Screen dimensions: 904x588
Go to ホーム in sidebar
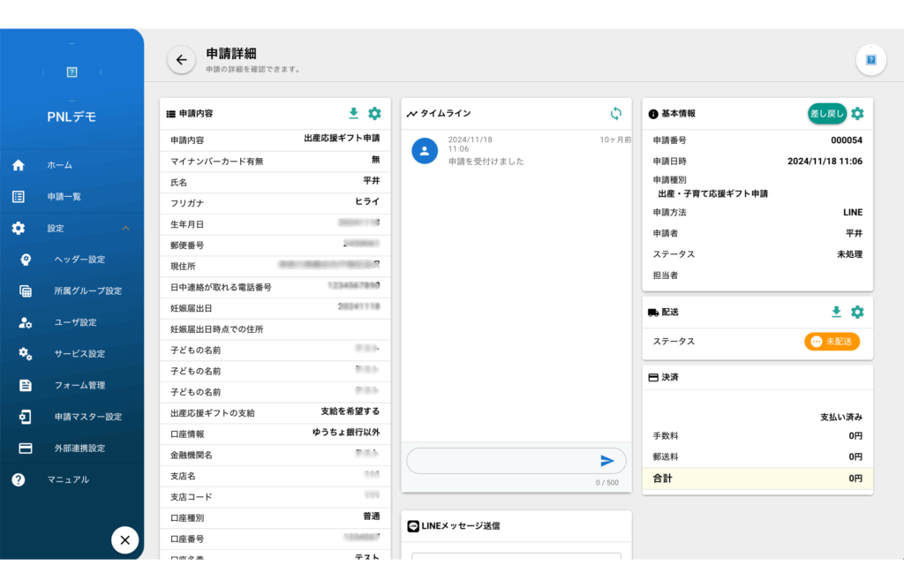(x=60, y=165)
